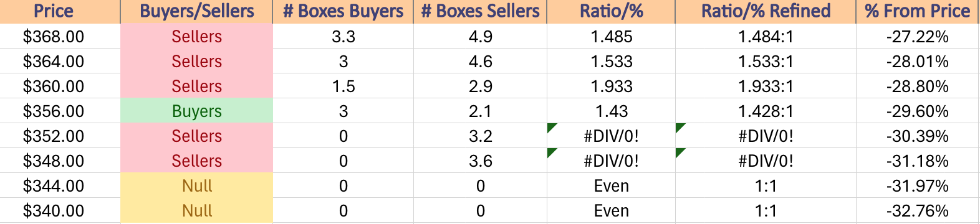This screenshot has width=980, height=224.
Task: Select the 1.933:1 refined ratio cell
Action: [766, 86]
